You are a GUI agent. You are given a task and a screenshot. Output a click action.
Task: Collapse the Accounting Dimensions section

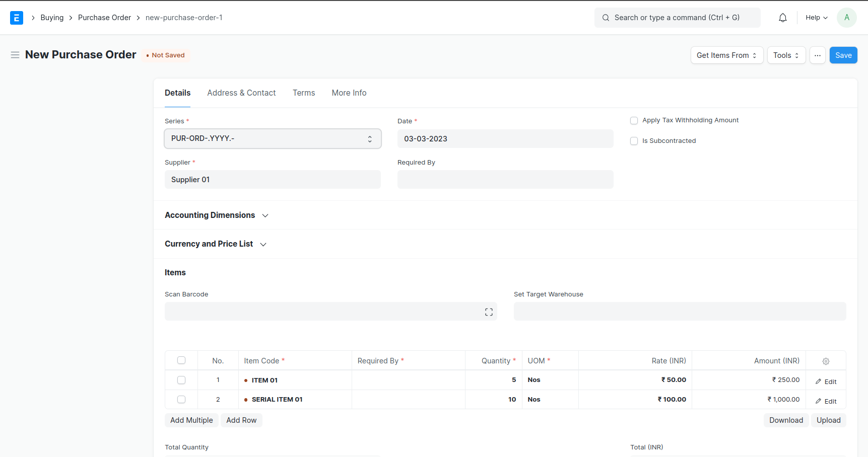coord(265,215)
